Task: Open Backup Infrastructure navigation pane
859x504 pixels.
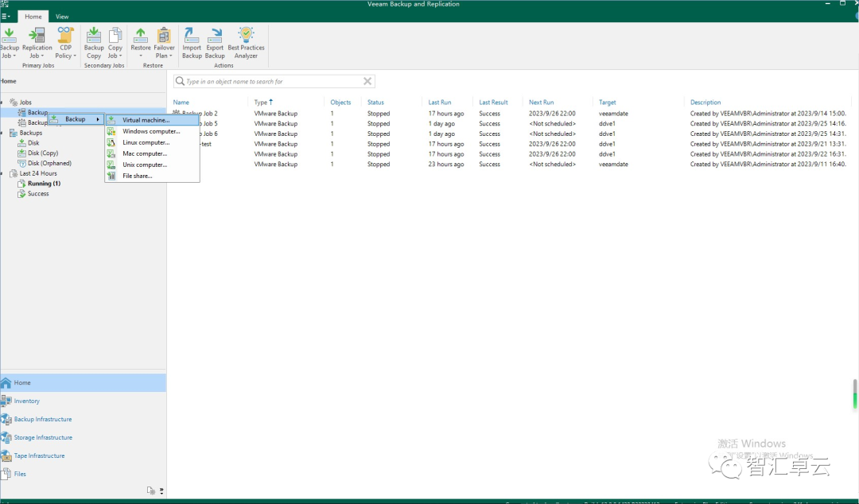Action: pyautogui.click(x=84, y=419)
